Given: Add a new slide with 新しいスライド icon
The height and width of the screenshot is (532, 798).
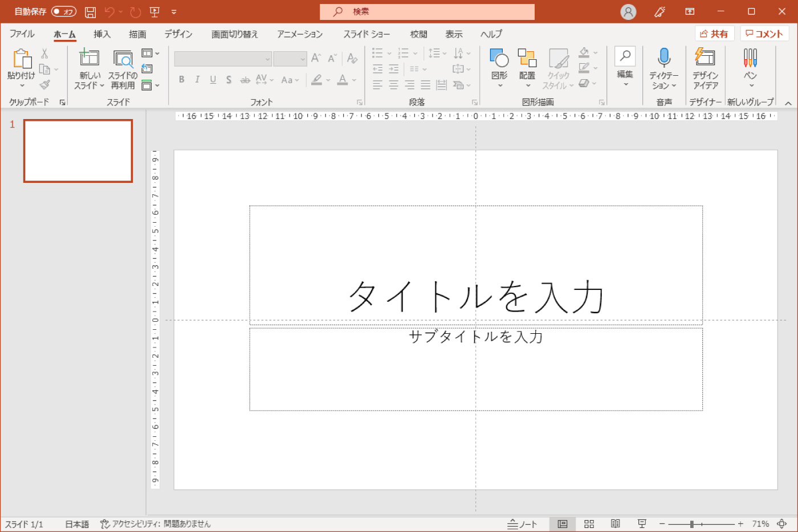Looking at the screenshot, I should click(89, 58).
